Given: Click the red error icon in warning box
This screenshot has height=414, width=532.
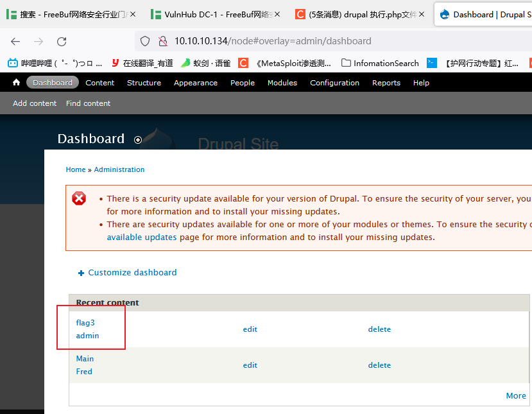Looking at the screenshot, I should [79, 198].
